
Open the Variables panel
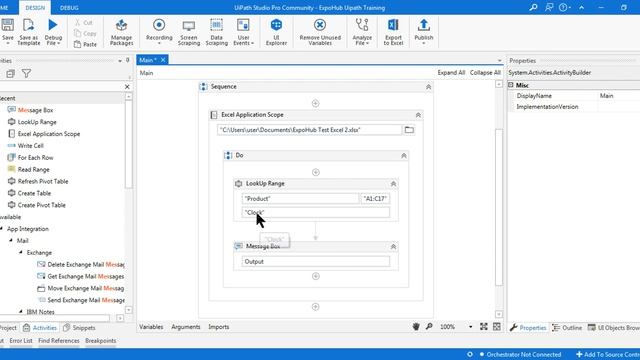pos(151,327)
